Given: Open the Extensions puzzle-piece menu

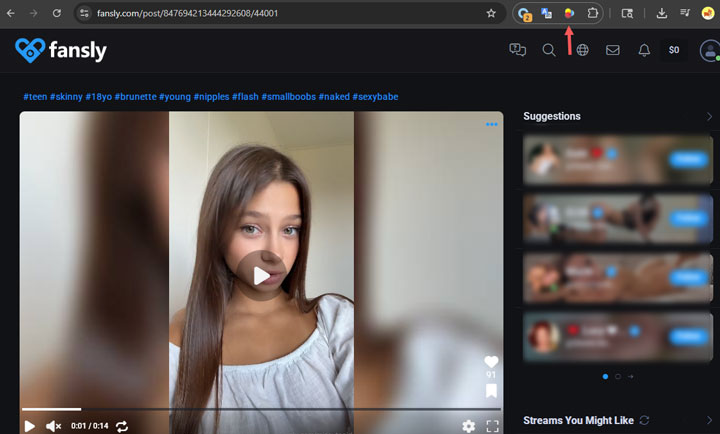Looking at the screenshot, I should (592, 13).
